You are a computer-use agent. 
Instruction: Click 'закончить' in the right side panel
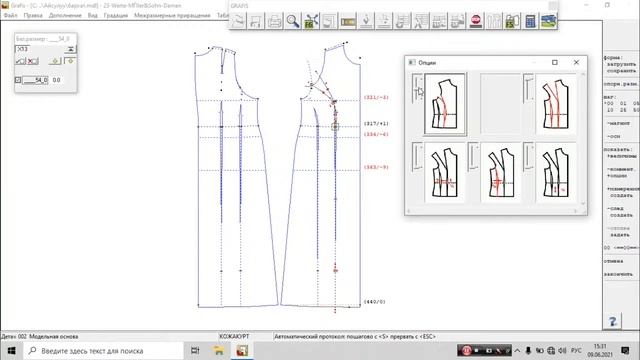click(x=618, y=274)
